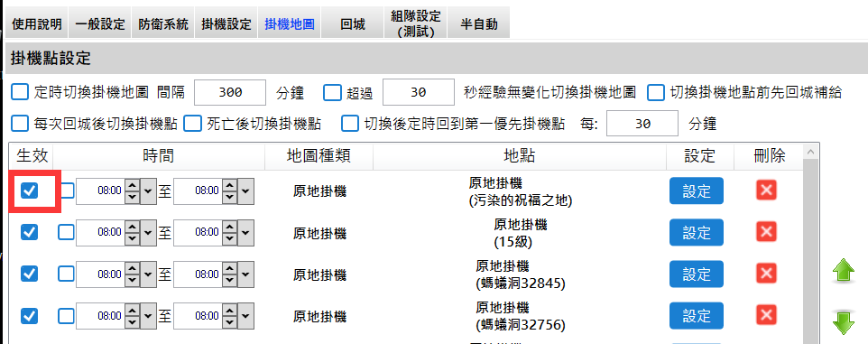The width and height of the screenshot is (868, 344).
Task: Uncheck 生效 for the 污染的祝福之地 row
Action: pos(30,191)
